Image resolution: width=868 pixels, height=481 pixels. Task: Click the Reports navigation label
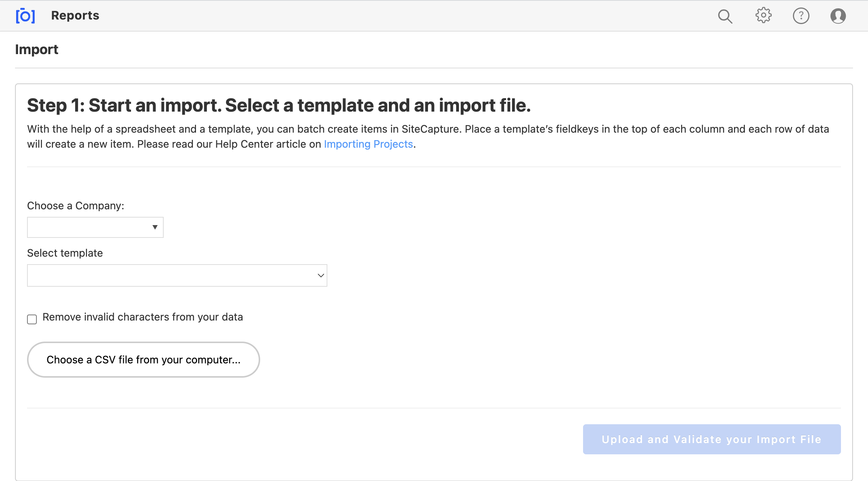tap(75, 15)
